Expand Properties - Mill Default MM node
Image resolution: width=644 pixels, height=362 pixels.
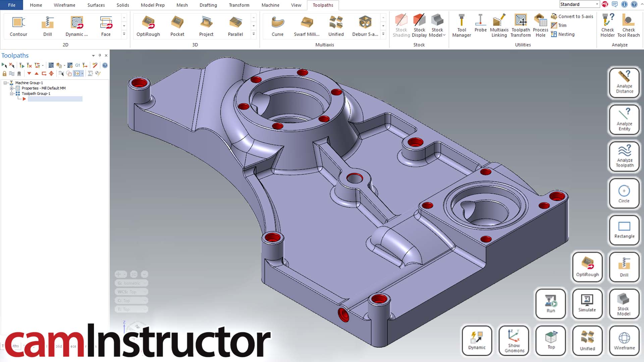click(12, 88)
